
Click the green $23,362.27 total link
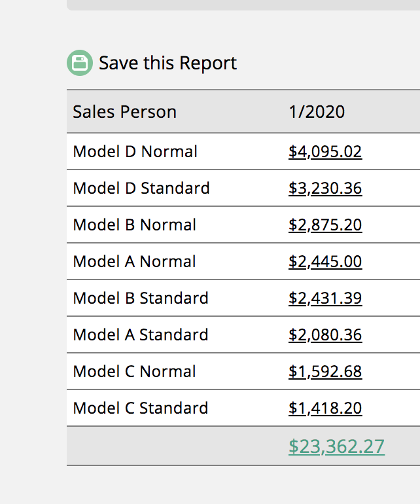336,446
